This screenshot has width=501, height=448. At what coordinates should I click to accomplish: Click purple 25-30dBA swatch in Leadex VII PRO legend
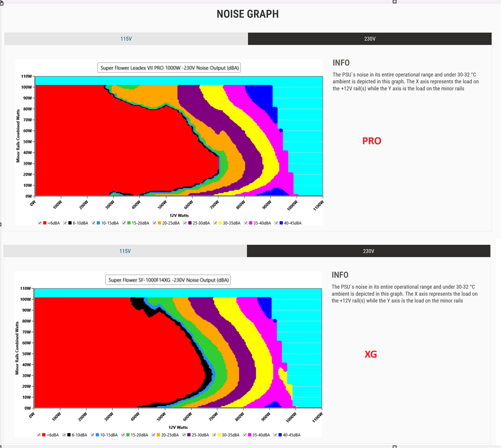pyautogui.click(x=190, y=223)
